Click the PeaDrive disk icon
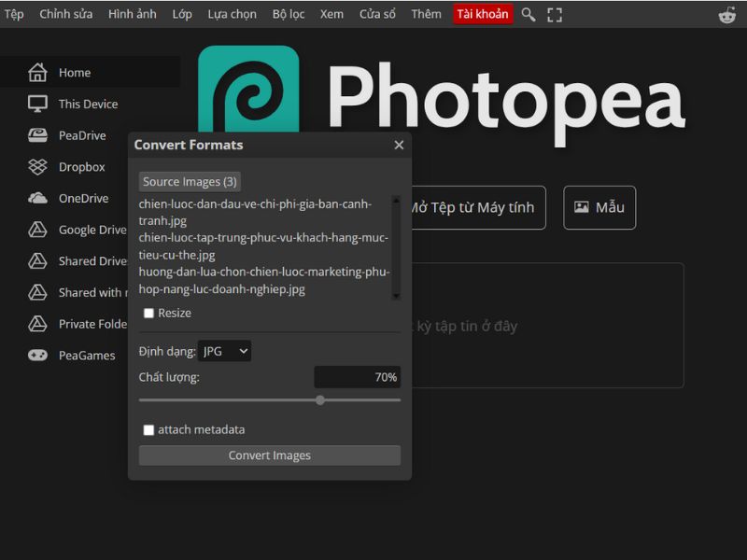This screenshot has height=560, width=747. (37, 135)
